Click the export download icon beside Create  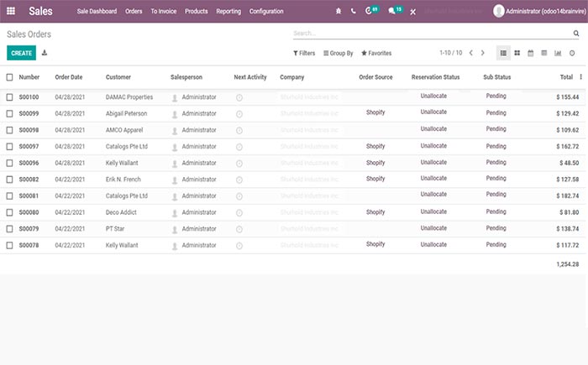point(45,53)
